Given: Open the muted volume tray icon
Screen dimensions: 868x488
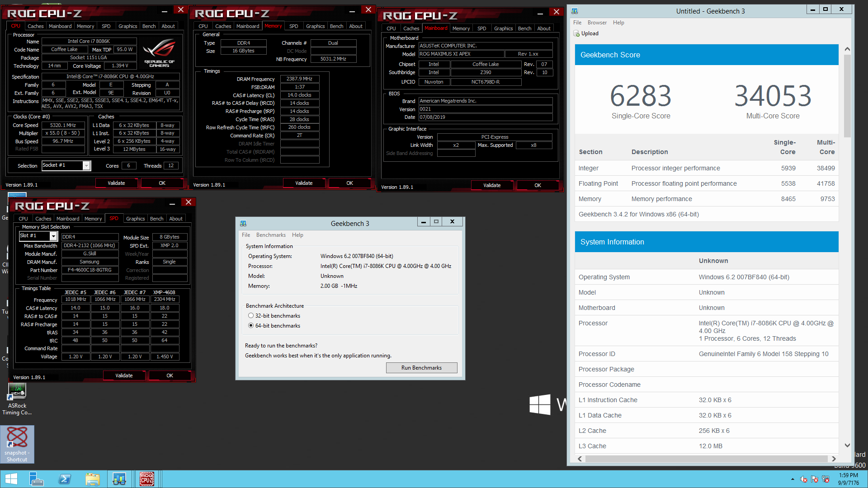Looking at the screenshot, I should click(804, 479).
